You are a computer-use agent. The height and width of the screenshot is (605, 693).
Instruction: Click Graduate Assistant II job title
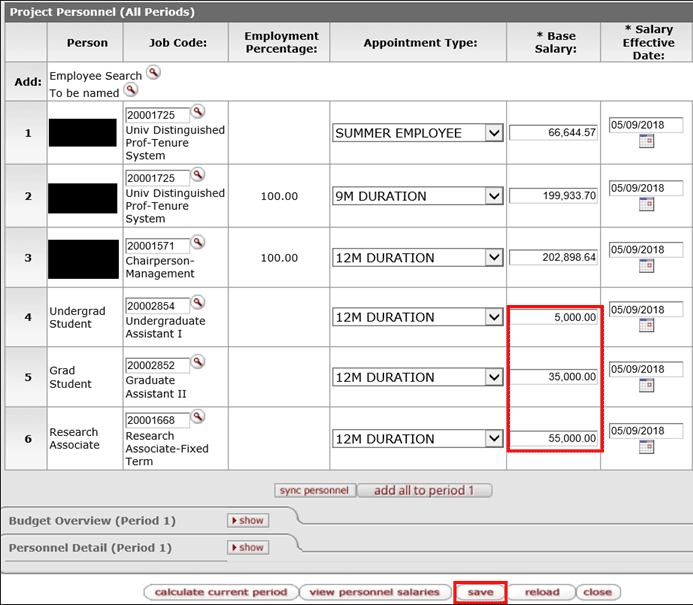click(x=156, y=387)
